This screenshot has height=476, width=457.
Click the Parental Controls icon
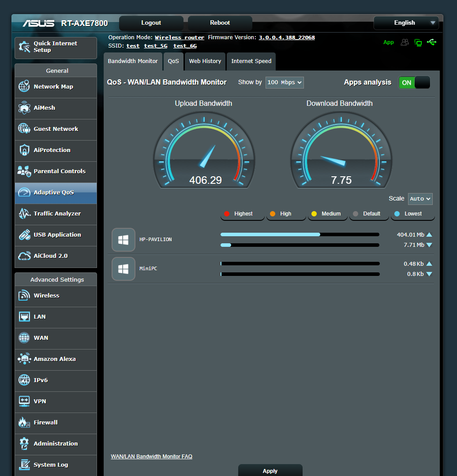click(x=24, y=171)
